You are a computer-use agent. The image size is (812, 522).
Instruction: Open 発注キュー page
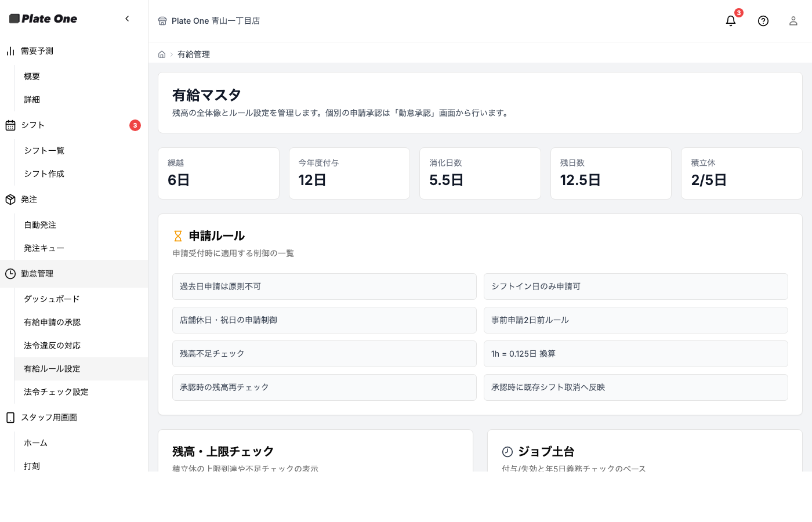click(x=81, y=248)
